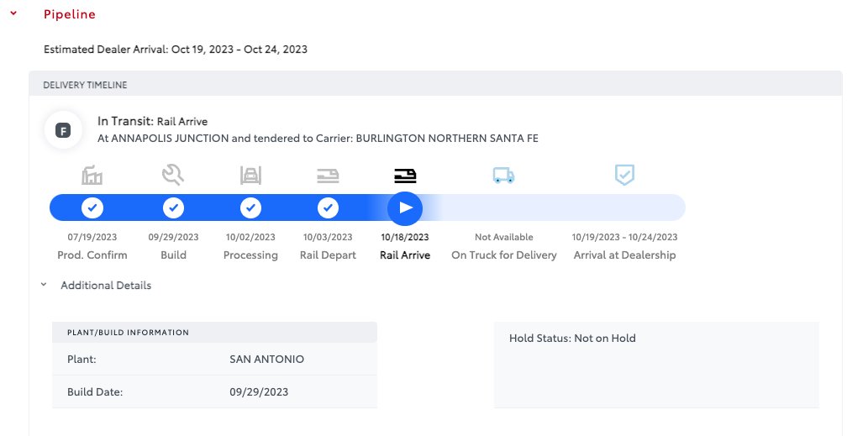Click the ANNAPOLIS JUNCTION carrier text
This screenshot has height=436, width=868.
[x=318, y=139]
